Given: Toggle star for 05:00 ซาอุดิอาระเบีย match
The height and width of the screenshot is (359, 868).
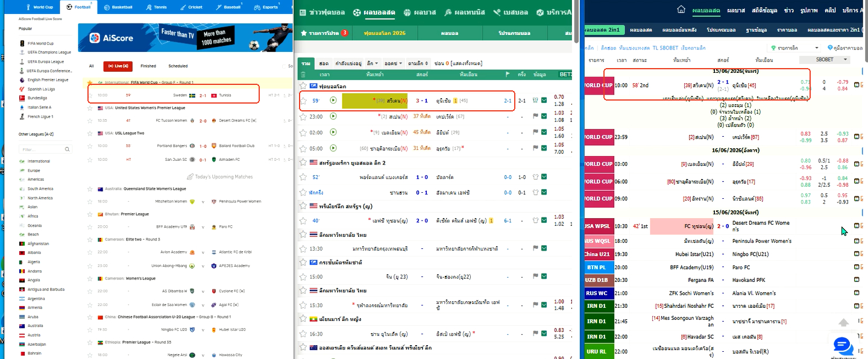Looking at the screenshot, I should click(303, 148).
